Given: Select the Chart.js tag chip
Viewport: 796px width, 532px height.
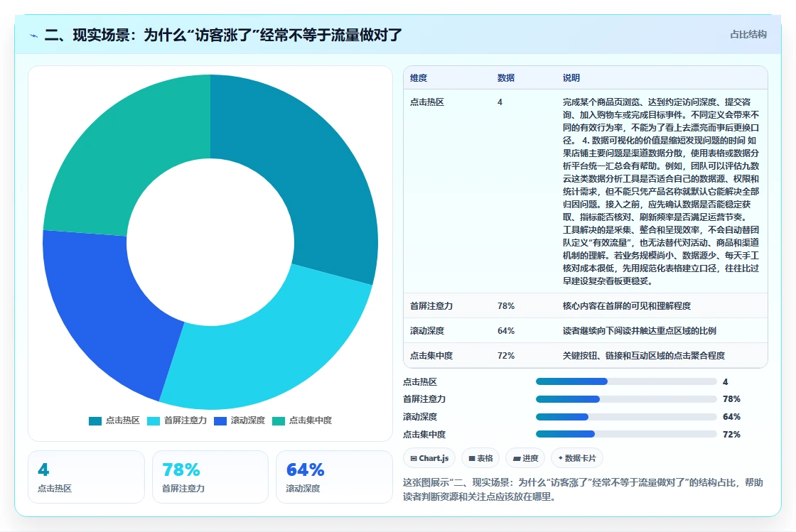Looking at the screenshot, I should point(429,458).
